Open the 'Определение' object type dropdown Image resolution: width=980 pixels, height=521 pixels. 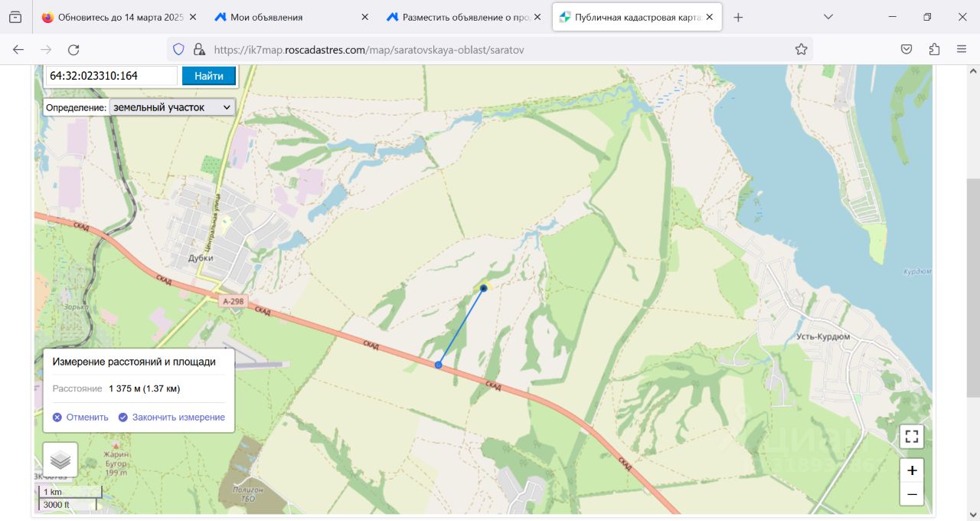[x=171, y=107]
